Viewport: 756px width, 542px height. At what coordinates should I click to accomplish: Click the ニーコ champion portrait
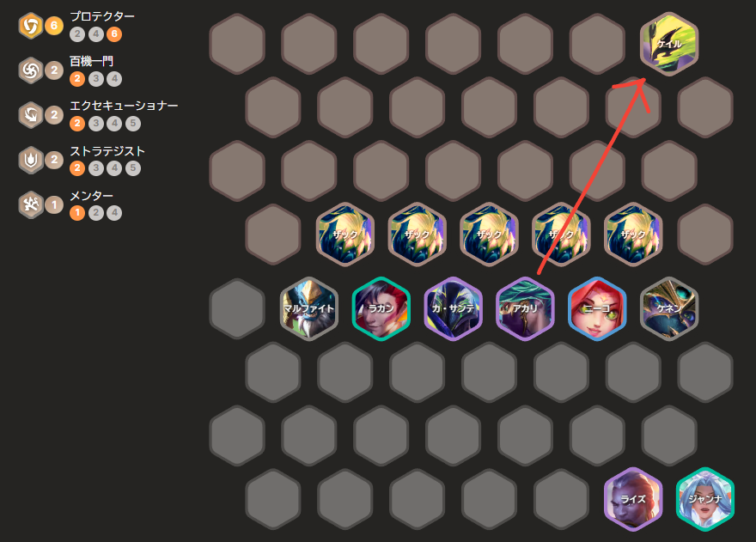pos(597,308)
